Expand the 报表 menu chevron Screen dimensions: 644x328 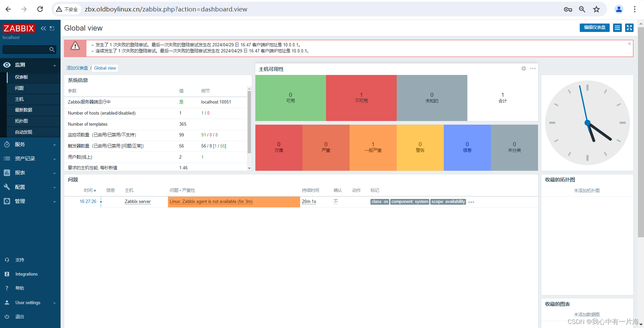(x=55, y=173)
